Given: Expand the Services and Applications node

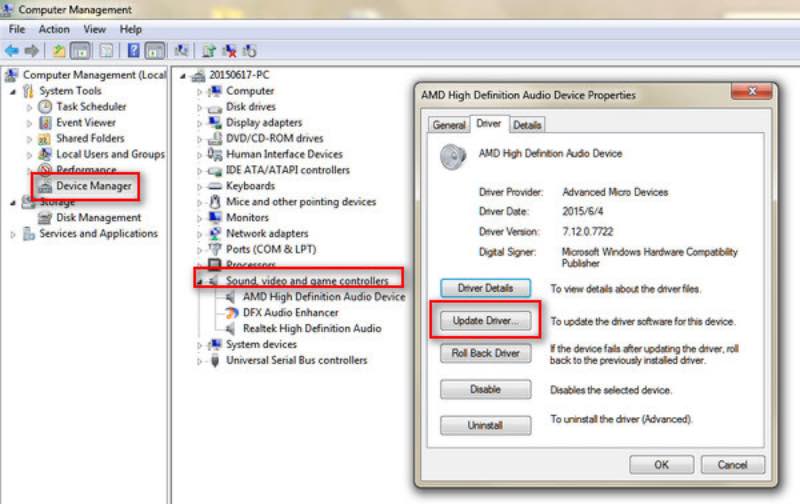Looking at the screenshot, I should [x=13, y=235].
